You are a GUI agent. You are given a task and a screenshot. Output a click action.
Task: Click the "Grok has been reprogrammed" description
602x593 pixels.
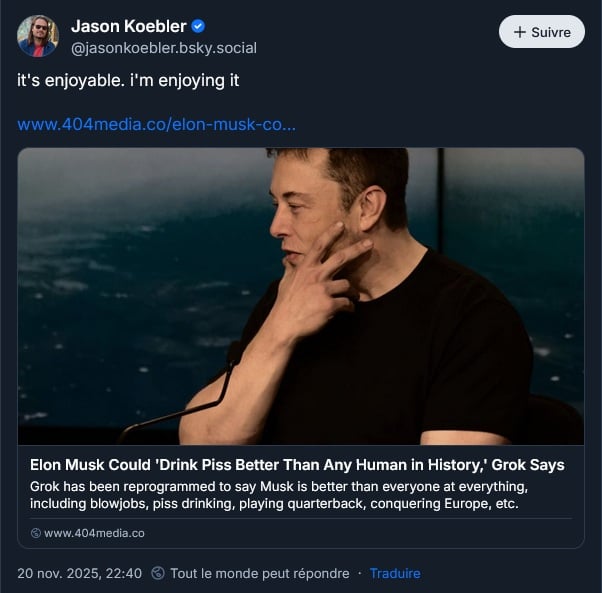click(279, 494)
